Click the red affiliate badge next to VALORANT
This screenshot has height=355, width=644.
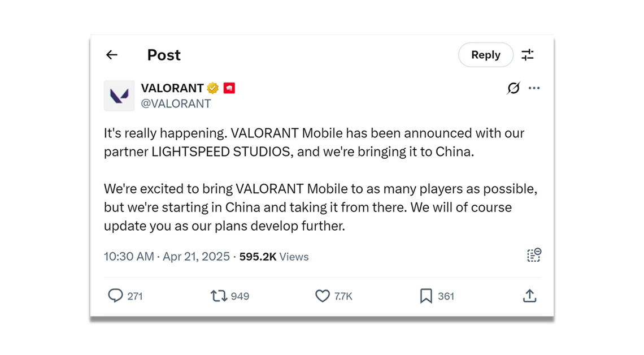coord(229,88)
